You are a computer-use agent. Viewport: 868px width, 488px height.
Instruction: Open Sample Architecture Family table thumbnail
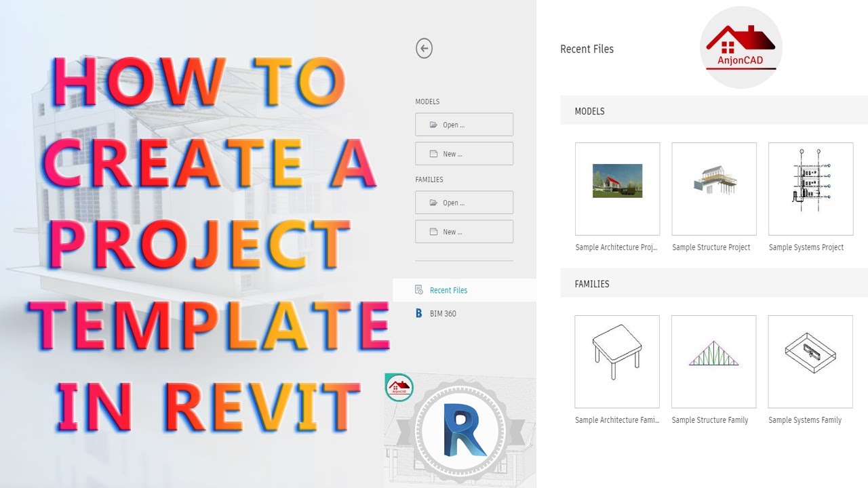click(617, 361)
